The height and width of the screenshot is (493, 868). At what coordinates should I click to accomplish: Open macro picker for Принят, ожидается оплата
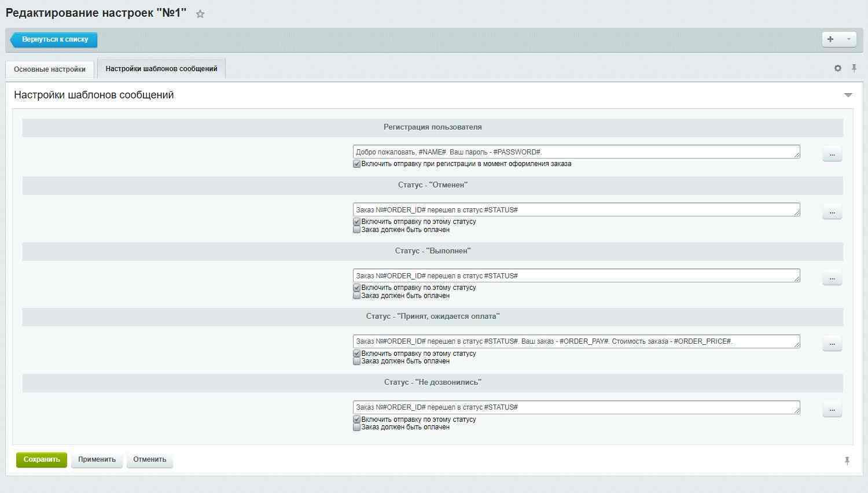832,344
